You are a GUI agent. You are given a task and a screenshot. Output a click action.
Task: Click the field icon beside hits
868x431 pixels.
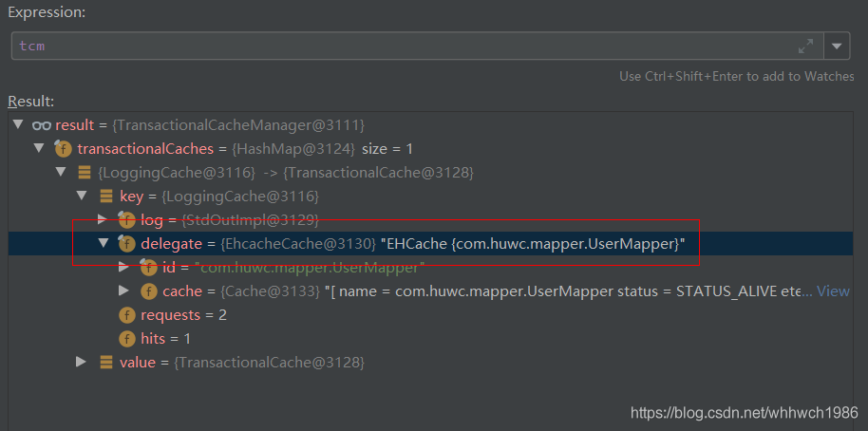[126, 339]
